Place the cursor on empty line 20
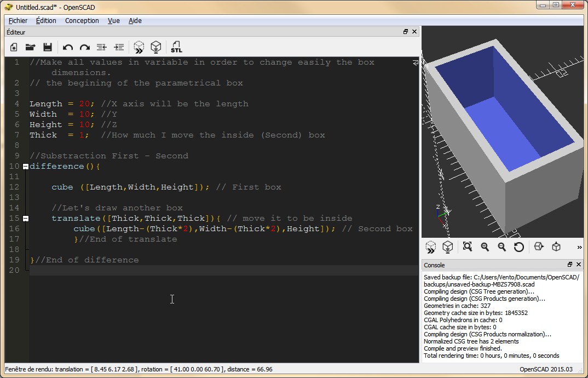The width and height of the screenshot is (588, 378). (x=223, y=270)
